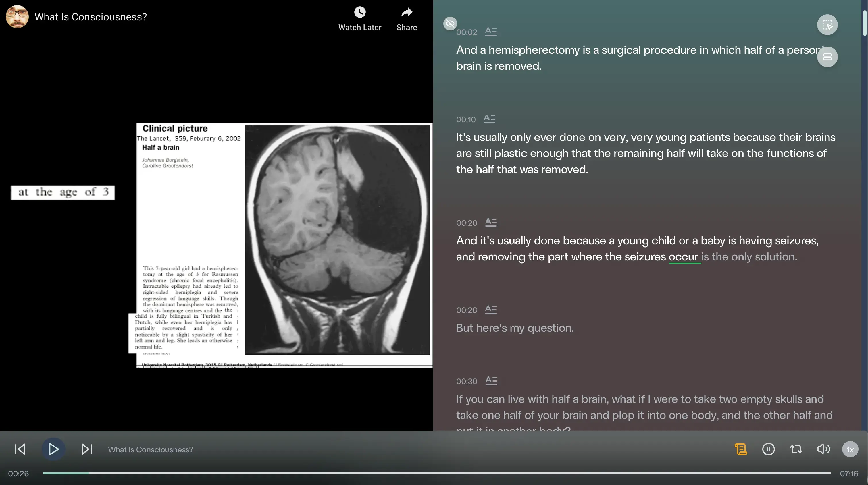This screenshot has height=485, width=868.
Task: Open the volume speaker control
Action: coord(823,449)
